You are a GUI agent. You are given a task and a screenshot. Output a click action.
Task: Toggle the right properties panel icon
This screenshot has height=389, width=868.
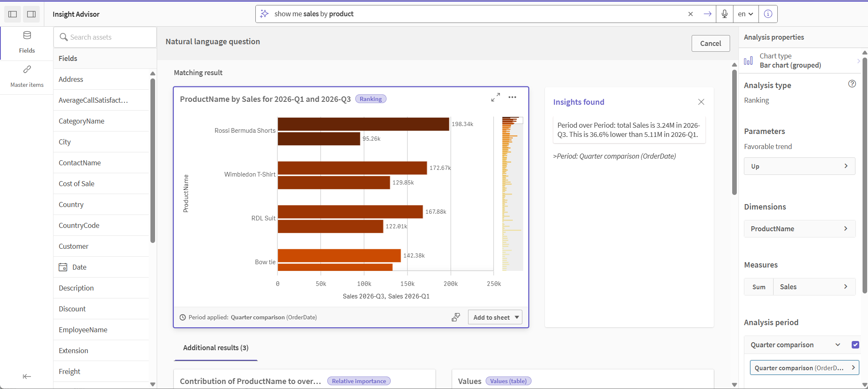pyautogui.click(x=31, y=14)
